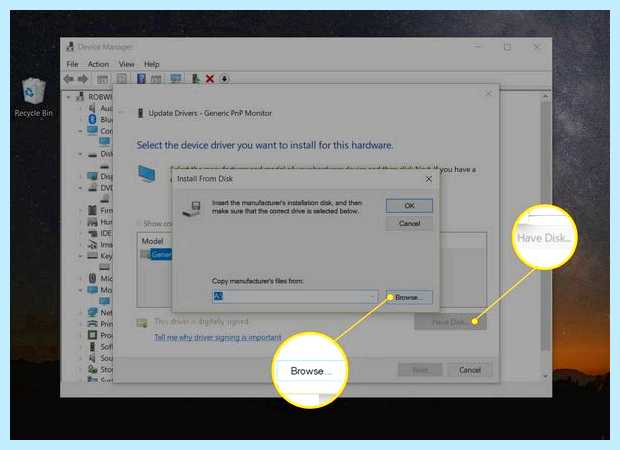Select the highlighted Generic monitor model entry
The image size is (620, 450).
pyautogui.click(x=157, y=254)
